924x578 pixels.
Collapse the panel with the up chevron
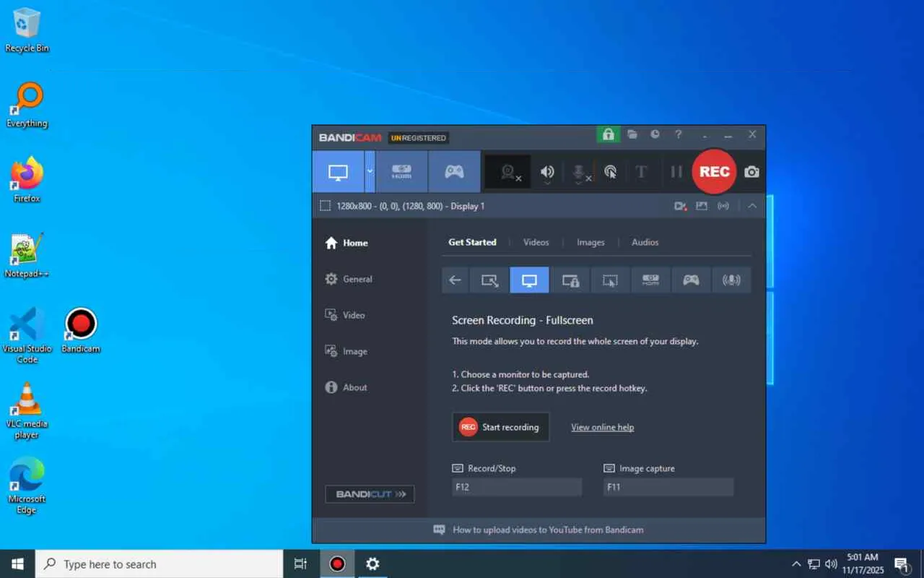point(752,206)
